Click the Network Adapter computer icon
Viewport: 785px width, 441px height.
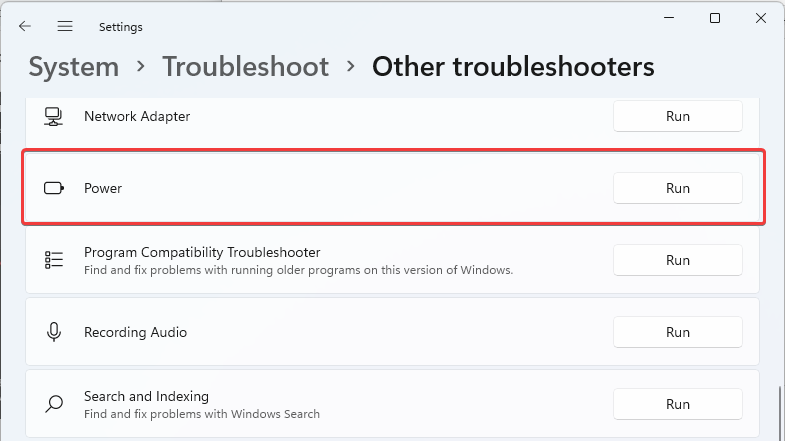pyautogui.click(x=53, y=117)
